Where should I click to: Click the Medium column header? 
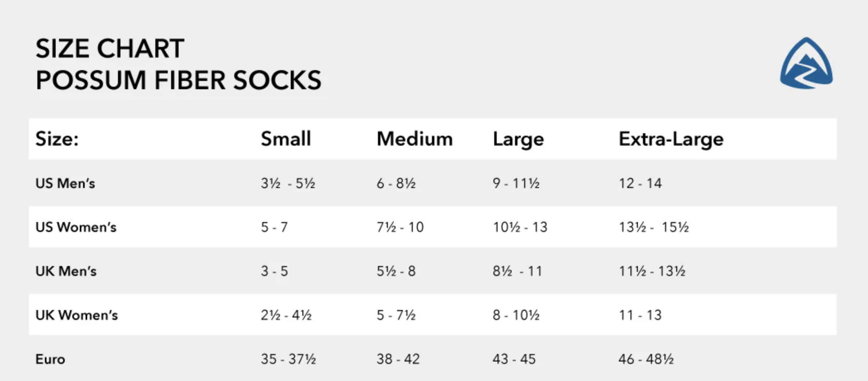pyautogui.click(x=414, y=139)
